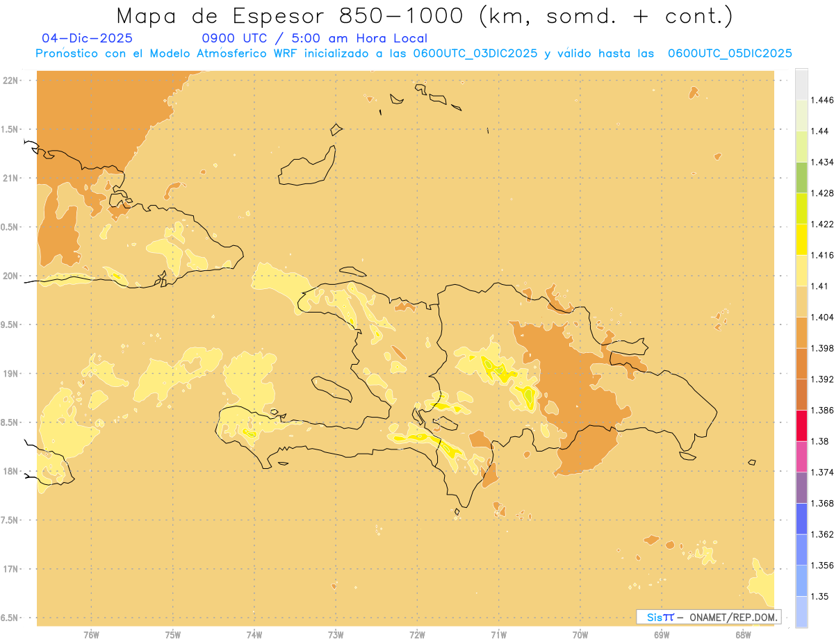Viewport: 834px width, 644px height.
Task: Click the latitude axis label '22N'
Action: click(10, 81)
